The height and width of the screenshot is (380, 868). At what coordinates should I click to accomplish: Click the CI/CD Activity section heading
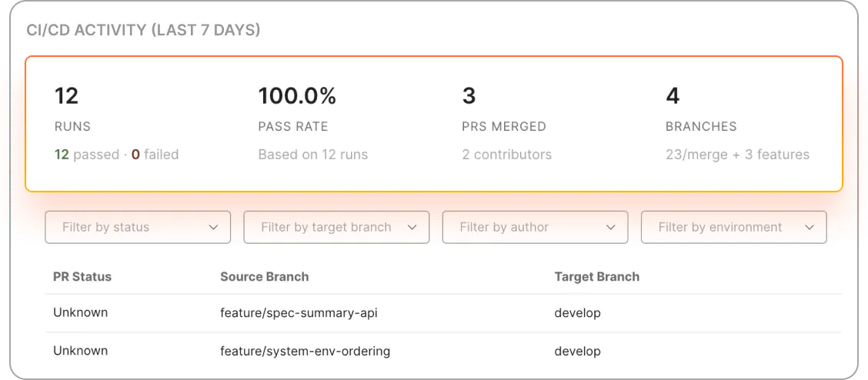point(143,31)
